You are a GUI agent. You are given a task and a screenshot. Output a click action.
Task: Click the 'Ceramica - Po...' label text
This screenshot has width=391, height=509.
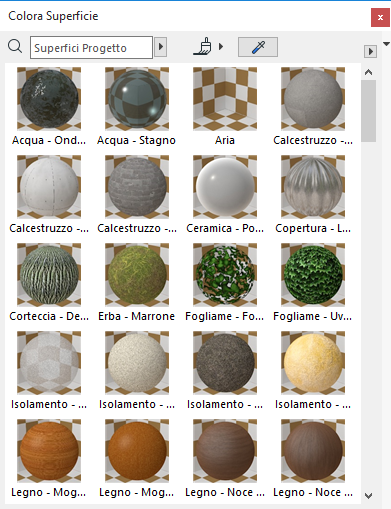[x=225, y=228]
